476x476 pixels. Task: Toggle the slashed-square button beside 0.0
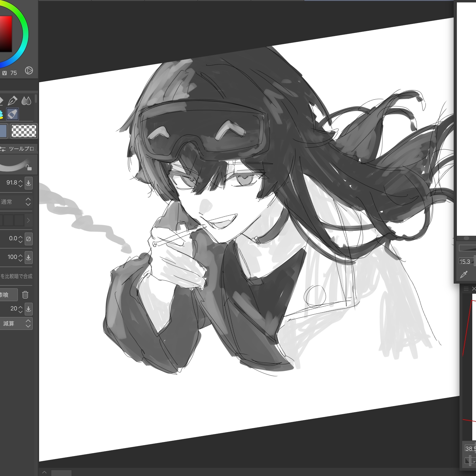28,239
